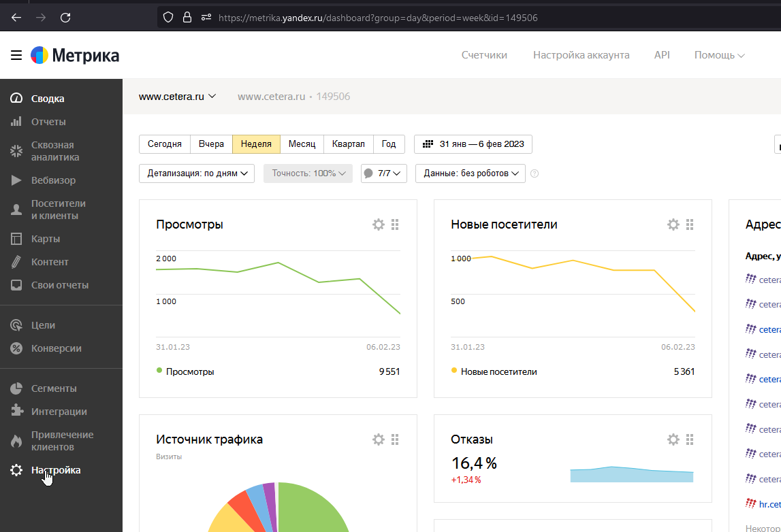This screenshot has width=781, height=532.
Task: Go to Настройка in the sidebar
Action: (55, 470)
